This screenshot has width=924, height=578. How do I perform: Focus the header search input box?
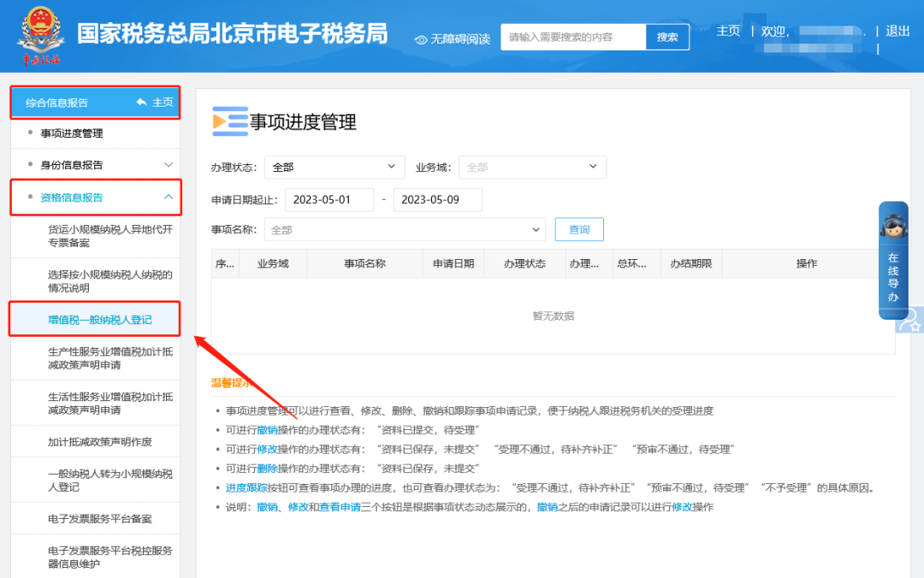point(573,37)
